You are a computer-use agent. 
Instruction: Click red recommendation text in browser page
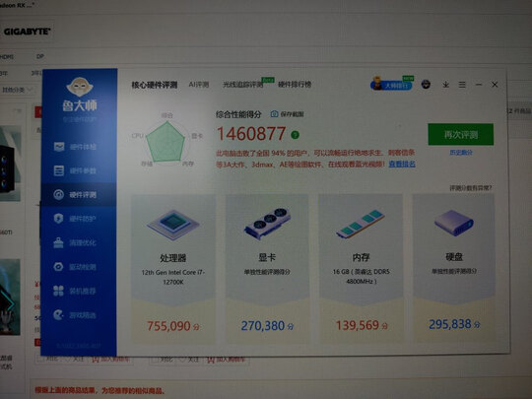point(100,390)
